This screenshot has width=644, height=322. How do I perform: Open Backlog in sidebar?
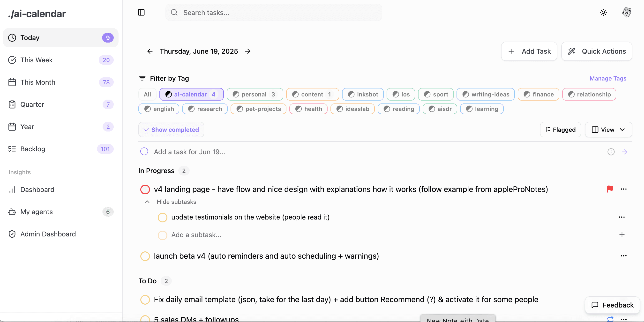point(33,149)
